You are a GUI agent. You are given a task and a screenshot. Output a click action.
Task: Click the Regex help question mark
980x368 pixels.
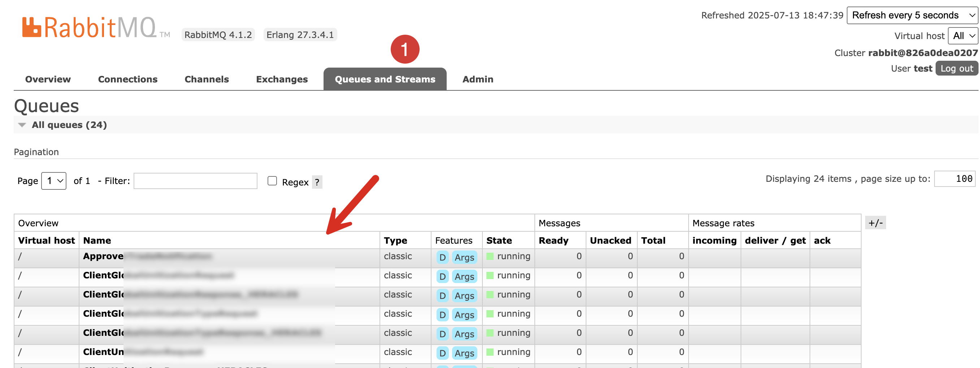pos(317,182)
